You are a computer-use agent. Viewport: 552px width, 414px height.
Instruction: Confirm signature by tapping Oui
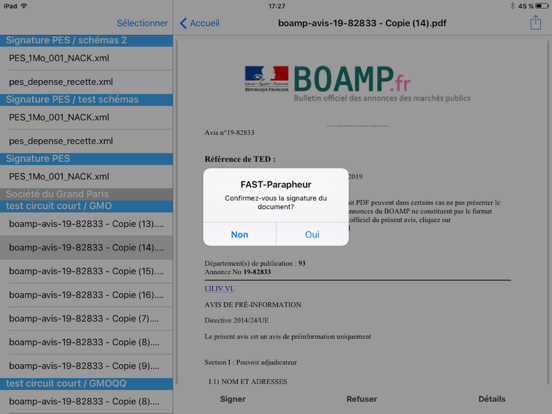coord(312,234)
